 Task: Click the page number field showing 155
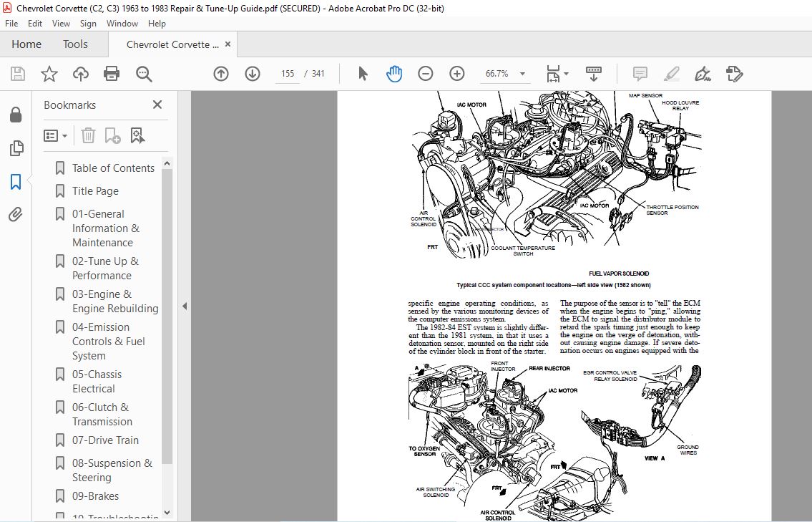click(x=288, y=74)
